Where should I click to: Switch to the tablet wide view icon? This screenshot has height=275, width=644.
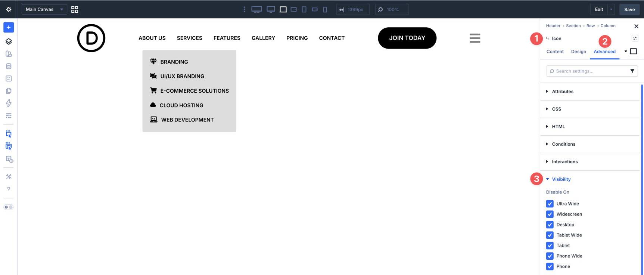point(294,9)
